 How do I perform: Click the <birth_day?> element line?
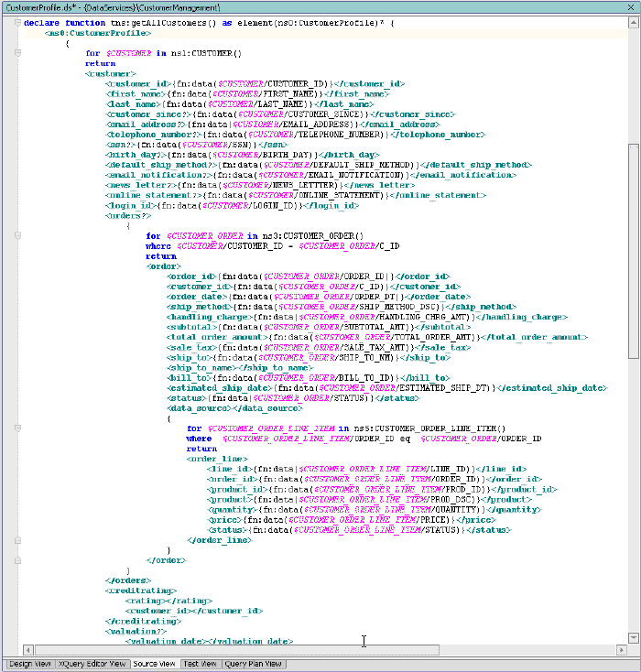pos(243,155)
